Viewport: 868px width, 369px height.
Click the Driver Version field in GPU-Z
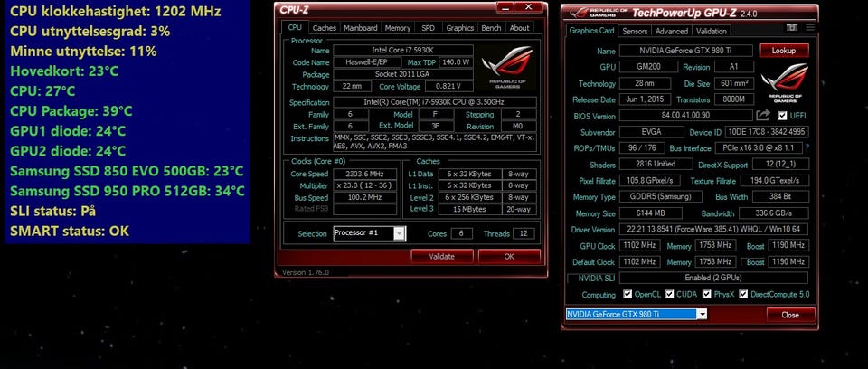click(714, 229)
